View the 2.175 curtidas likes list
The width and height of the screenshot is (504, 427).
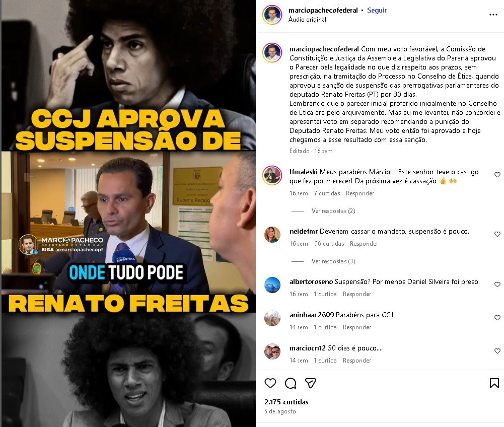tap(286, 402)
